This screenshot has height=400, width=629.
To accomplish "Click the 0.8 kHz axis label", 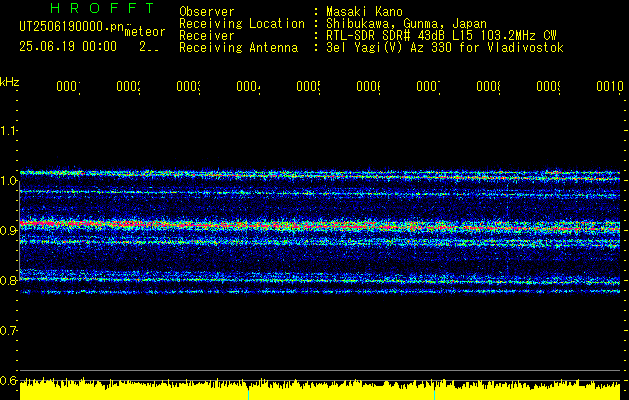I will pos(8,280).
